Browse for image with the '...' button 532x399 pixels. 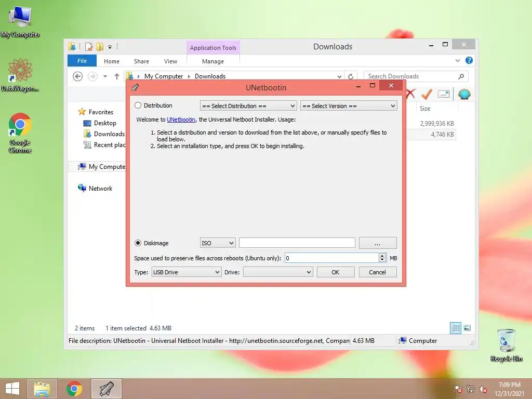pos(377,243)
